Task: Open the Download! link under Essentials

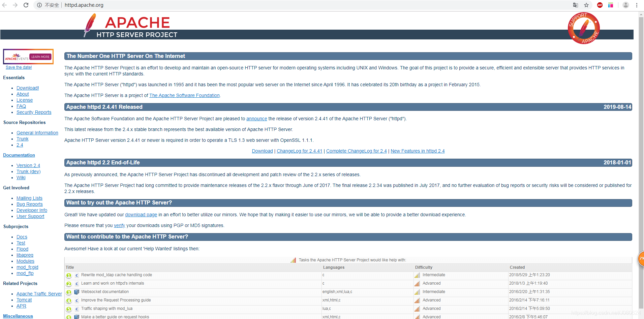Action: pyautogui.click(x=27, y=88)
